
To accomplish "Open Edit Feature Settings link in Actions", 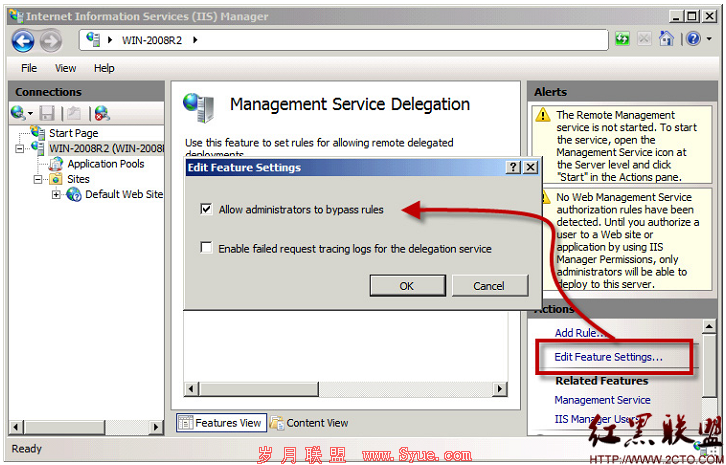I will (x=608, y=357).
